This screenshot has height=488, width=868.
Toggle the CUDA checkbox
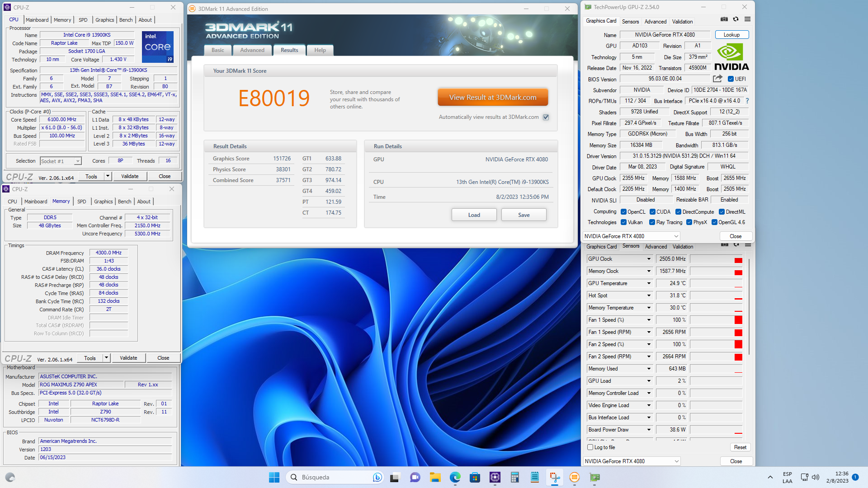[652, 212]
